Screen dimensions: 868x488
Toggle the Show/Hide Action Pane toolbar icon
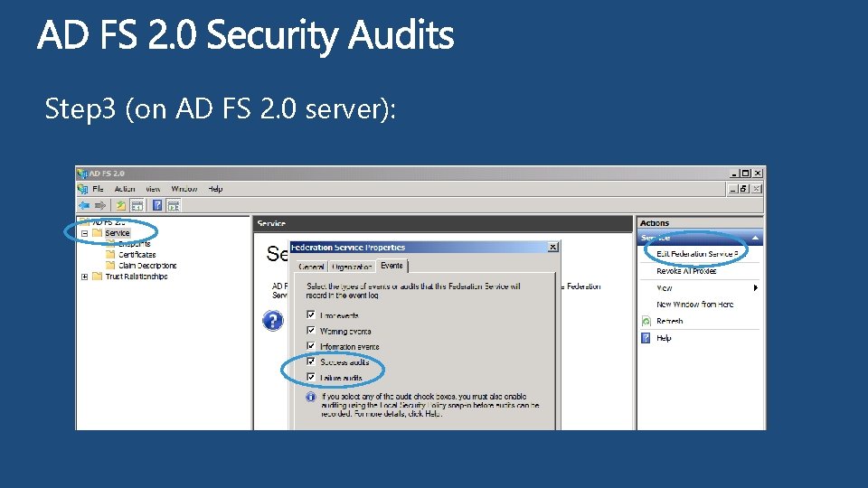174,206
